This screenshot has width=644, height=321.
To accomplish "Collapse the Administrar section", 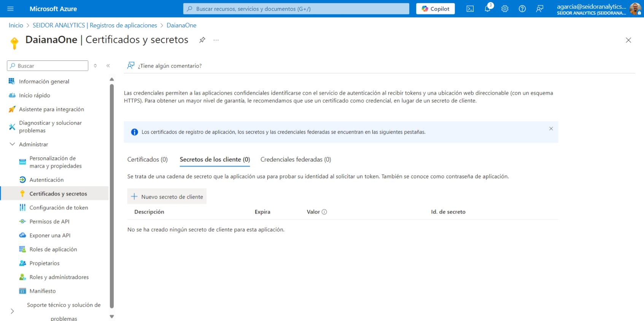I will click(12, 144).
